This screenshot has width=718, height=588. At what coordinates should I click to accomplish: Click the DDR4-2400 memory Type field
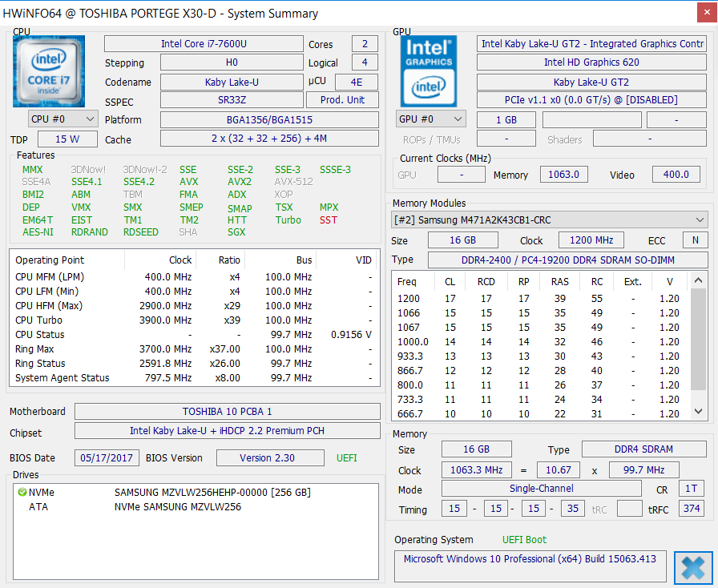tap(568, 260)
